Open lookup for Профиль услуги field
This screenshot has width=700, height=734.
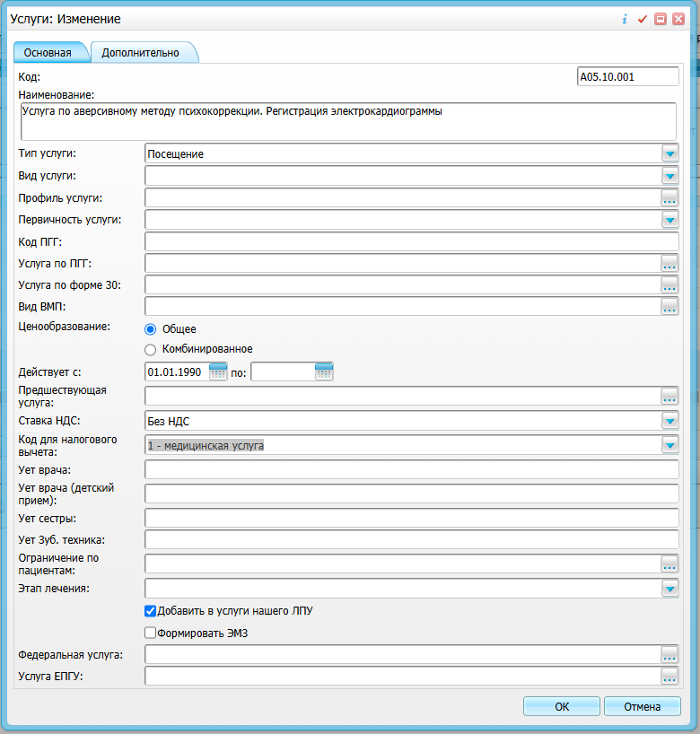click(669, 197)
